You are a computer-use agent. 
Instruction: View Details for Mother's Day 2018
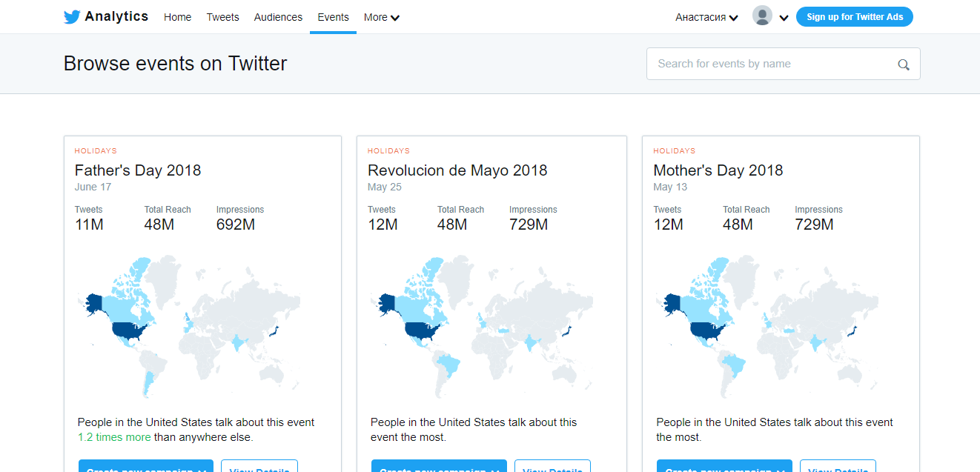[838, 468]
